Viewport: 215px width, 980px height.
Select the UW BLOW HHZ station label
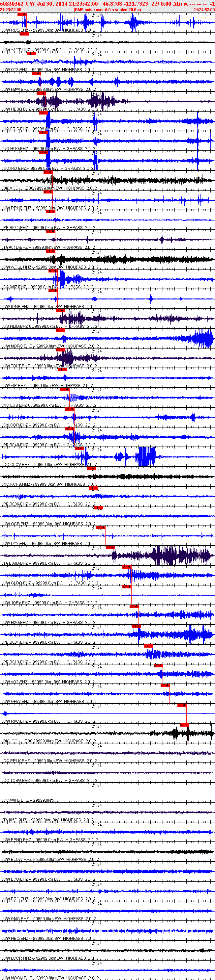click(x=51, y=860)
